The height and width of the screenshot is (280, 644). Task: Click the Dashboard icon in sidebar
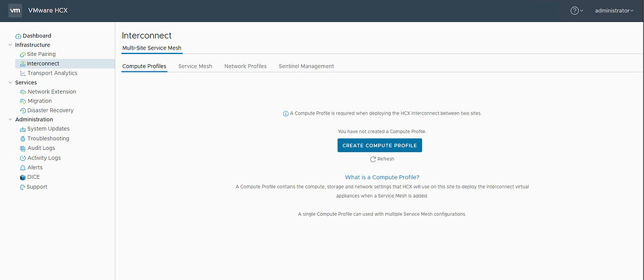click(18, 36)
